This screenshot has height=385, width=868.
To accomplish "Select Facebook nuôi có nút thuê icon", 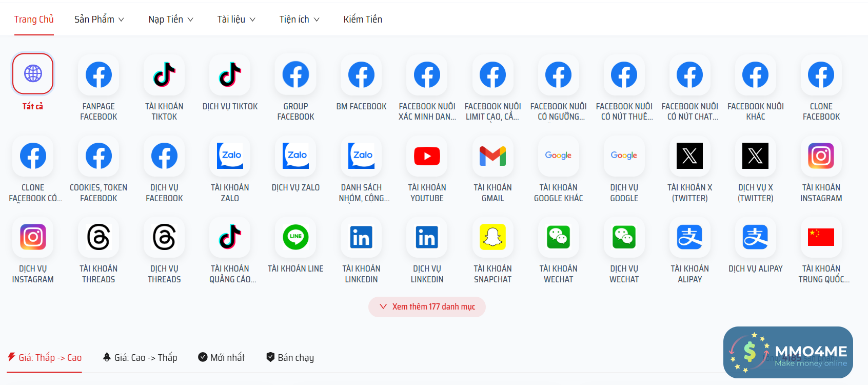I will [624, 74].
